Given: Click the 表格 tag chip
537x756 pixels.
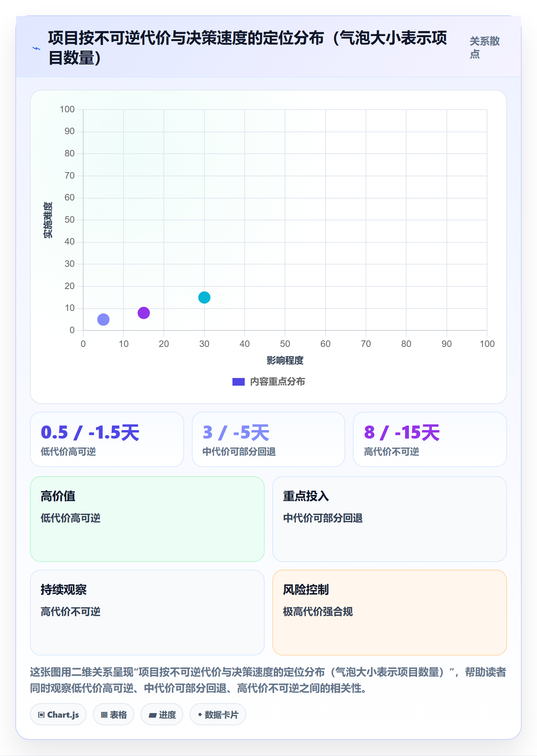Looking at the screenshot, I should [x=114, y=715].
